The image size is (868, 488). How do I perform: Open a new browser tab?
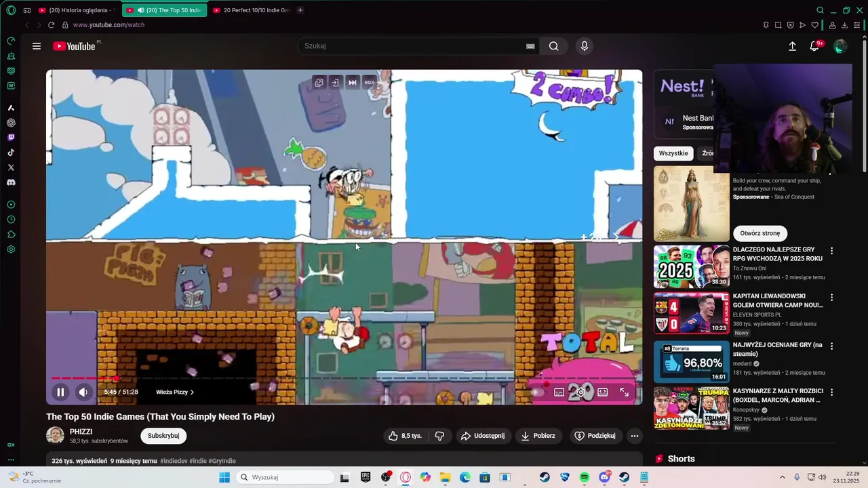[300, 10]
